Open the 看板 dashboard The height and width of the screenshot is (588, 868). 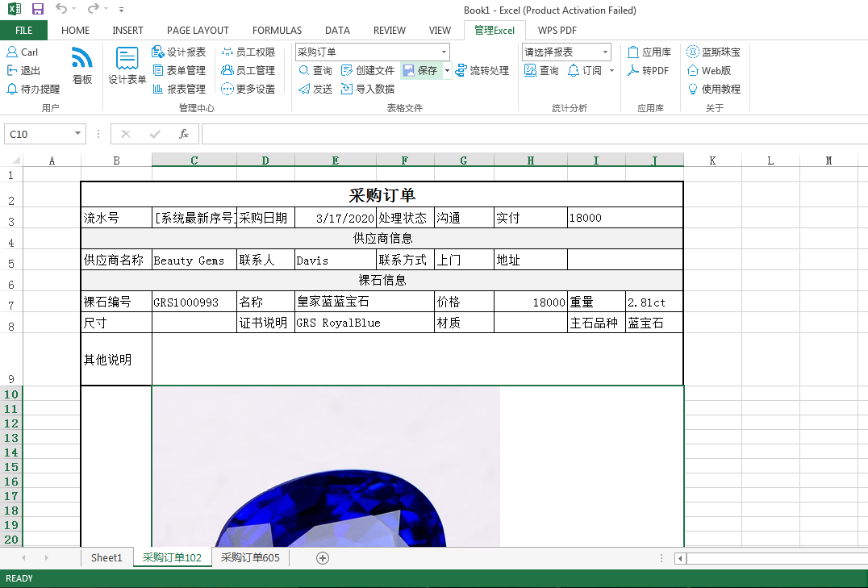[x=82, y=66]
